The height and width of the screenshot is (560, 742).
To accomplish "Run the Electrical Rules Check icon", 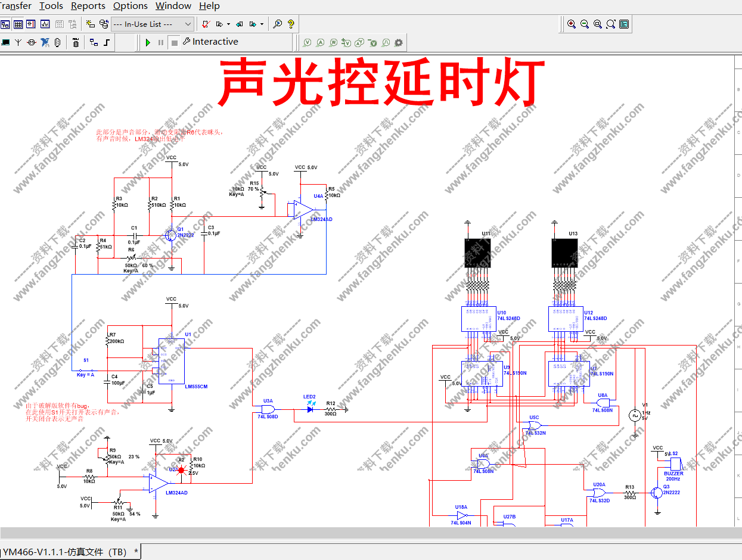I will (x=205, y=24).
